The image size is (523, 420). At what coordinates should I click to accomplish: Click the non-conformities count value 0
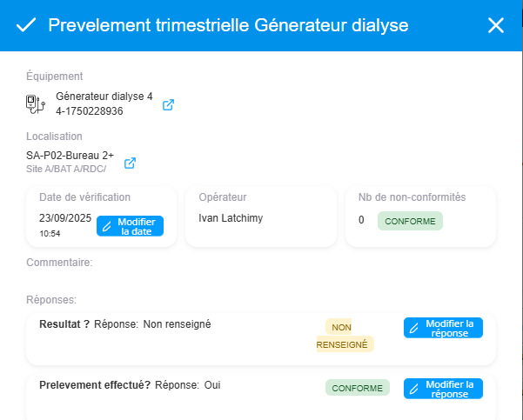(361, 220)
